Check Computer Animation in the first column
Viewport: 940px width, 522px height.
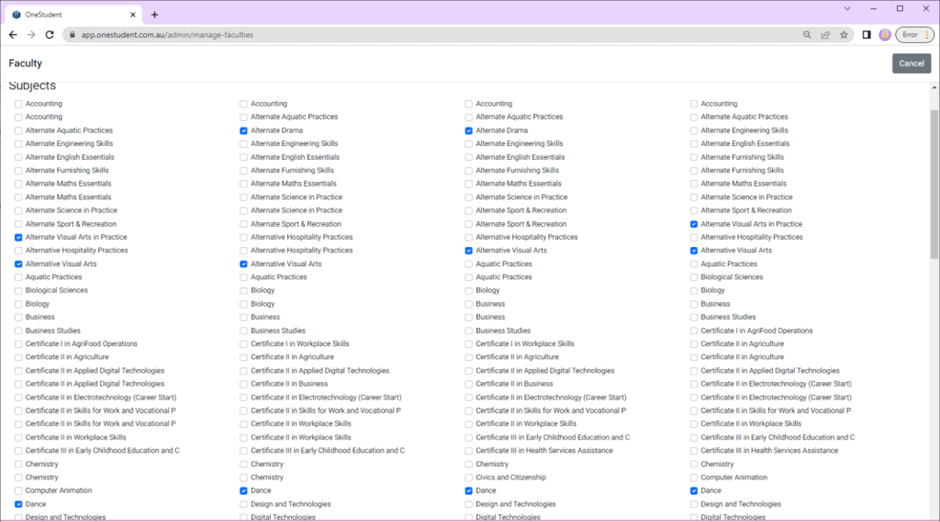(19, 491)
